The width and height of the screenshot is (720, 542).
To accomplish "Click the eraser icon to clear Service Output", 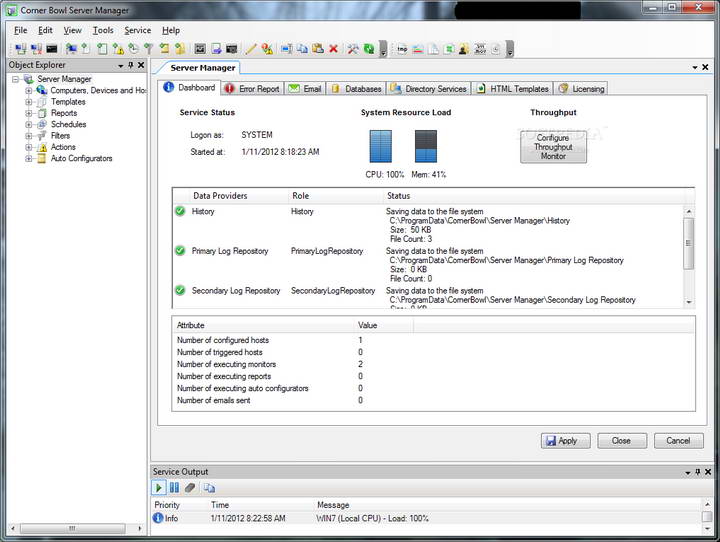I will (190, 487).
